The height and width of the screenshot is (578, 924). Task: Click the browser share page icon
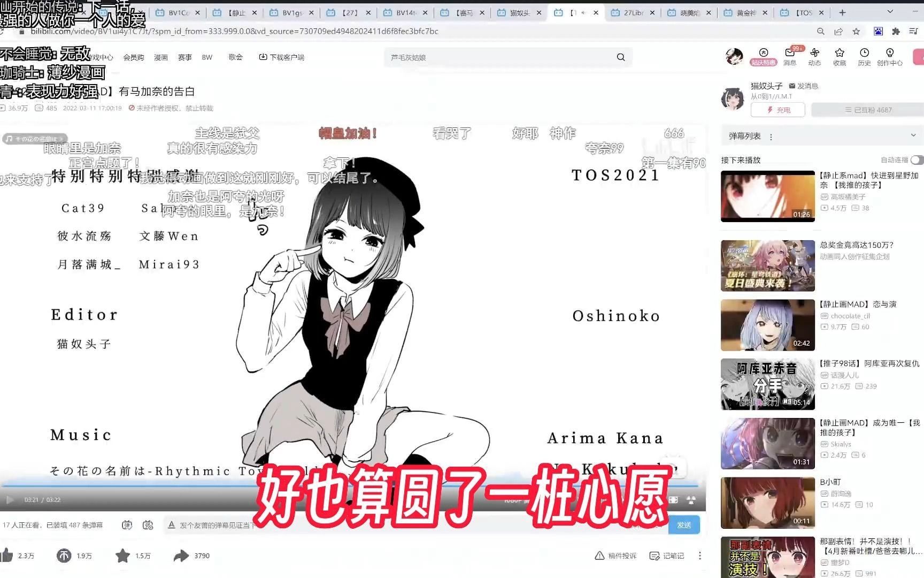click(838, 32)
